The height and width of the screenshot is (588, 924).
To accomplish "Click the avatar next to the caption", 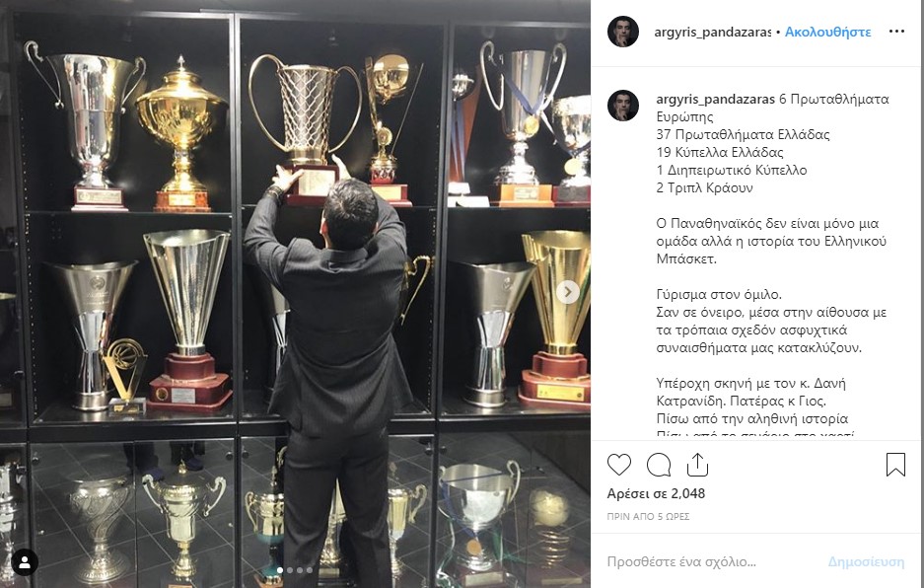I will [x=623, y=106].
